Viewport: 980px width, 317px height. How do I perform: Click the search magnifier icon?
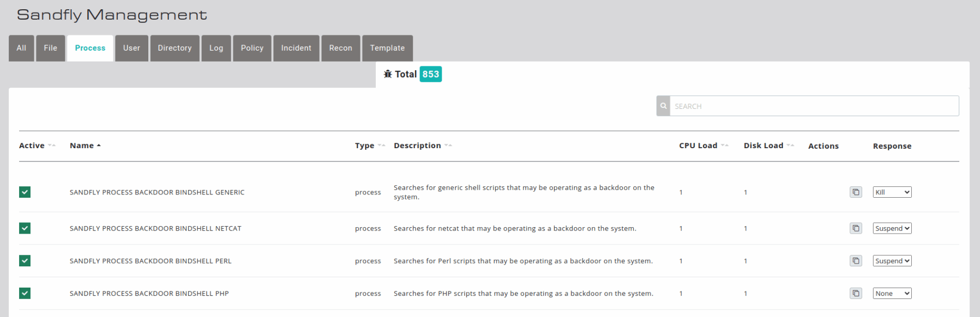(x=663, y=106)
